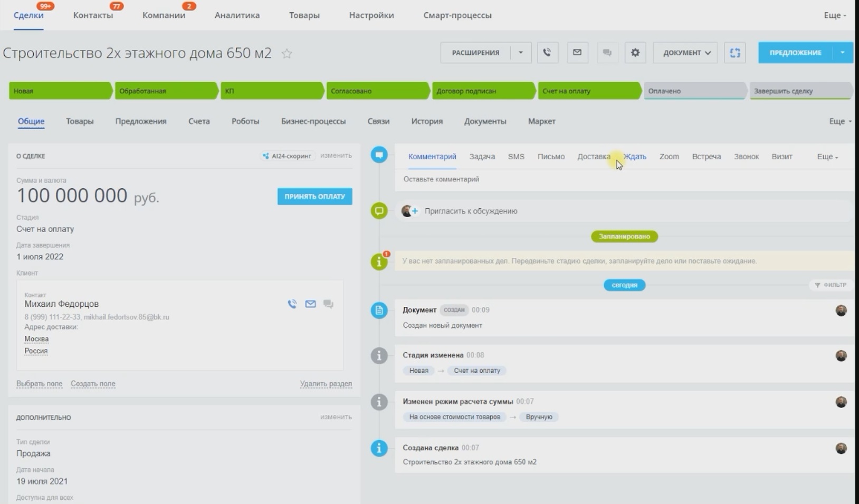
Task: Set the deal stage to Оплачено
Action: (x=693, y=91)
